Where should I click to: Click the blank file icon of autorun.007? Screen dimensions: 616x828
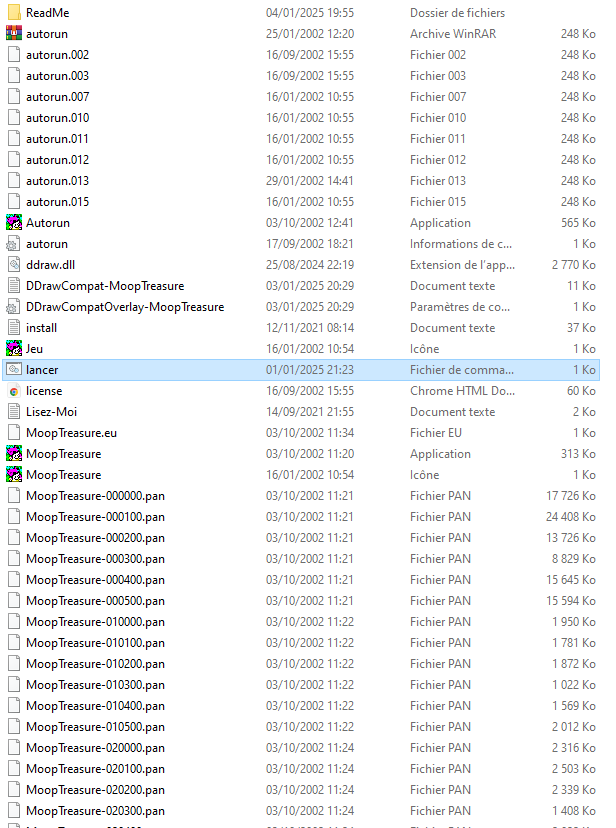14,97
